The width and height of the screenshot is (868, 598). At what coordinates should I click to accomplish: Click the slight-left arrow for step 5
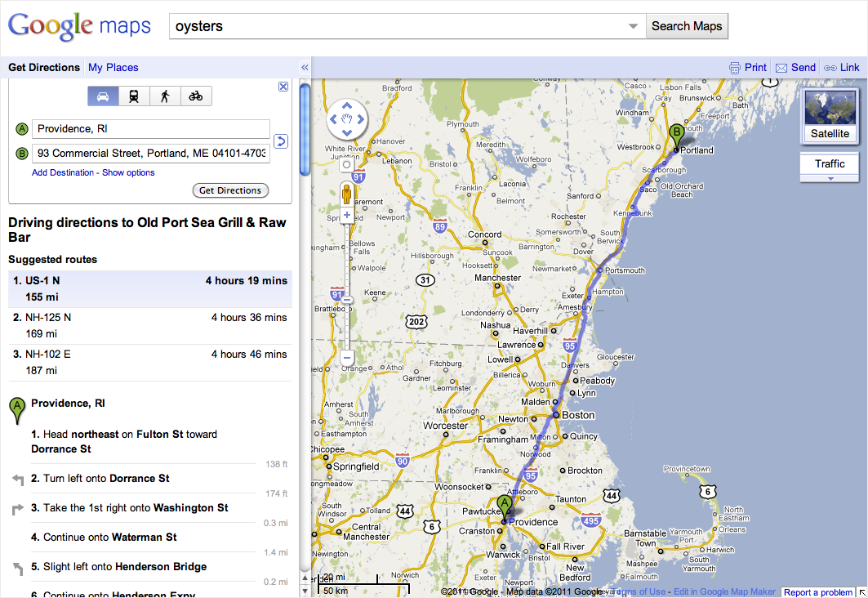pyautogui.click(x=18, y=568)
